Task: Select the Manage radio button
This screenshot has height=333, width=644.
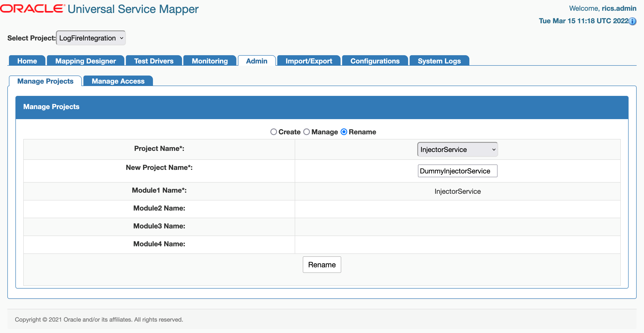Action: pos(307,132)
